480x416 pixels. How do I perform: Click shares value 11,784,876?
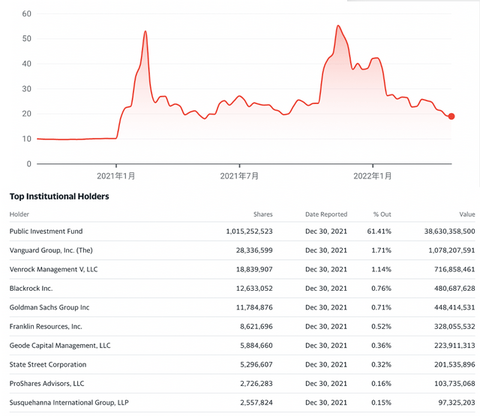[x=254, y=307]
